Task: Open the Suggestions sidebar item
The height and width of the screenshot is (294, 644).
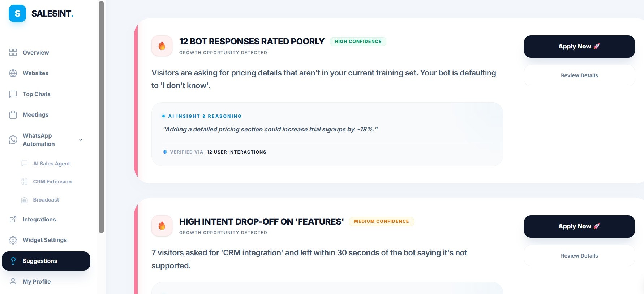Action: coord(46,261)
